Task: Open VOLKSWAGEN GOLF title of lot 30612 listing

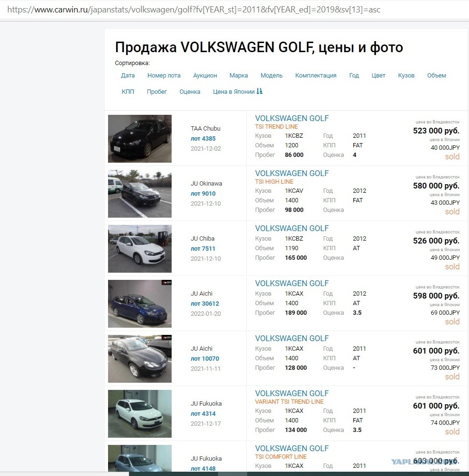Action: [292, 283]
